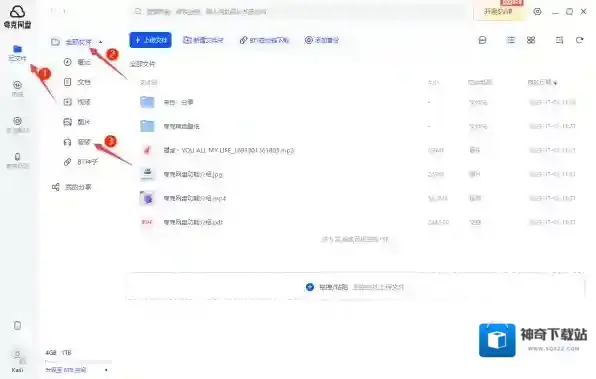Open the BT cloud download button with the link icon
This screenshot has width=596, height=379.
coord(264,40)
